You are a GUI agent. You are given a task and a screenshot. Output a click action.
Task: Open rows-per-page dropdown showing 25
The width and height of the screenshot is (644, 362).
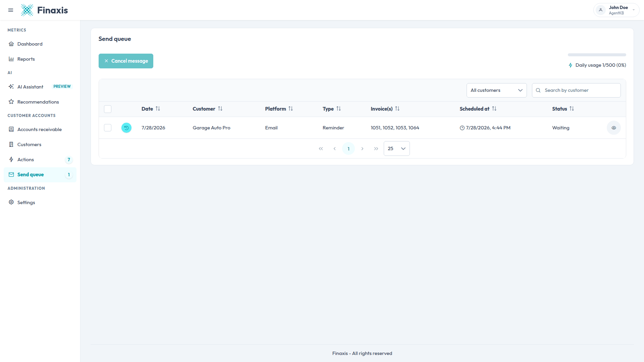[x=397, y=148]
